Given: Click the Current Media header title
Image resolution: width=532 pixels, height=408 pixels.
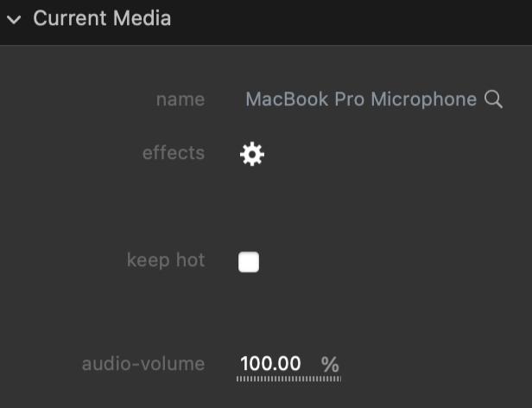Looking at the screenshot, I should pyautogui.click(x=102, y=18).
